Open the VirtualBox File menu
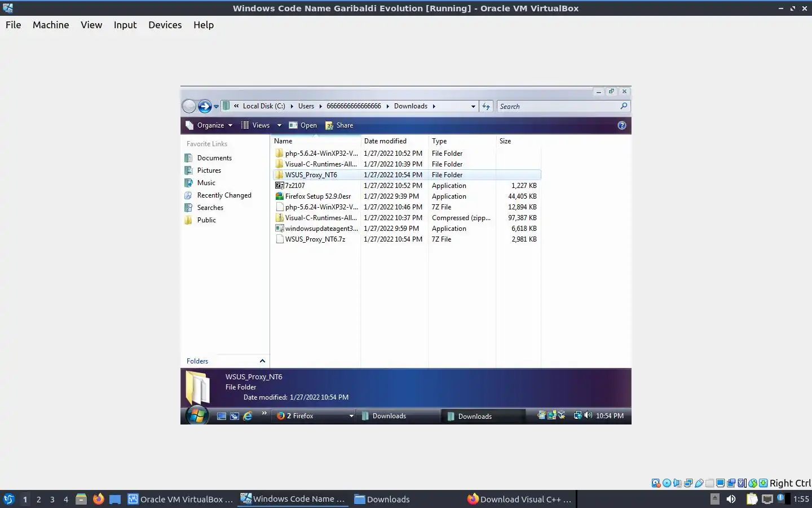The image size is (812, 508). click(14, 25)
